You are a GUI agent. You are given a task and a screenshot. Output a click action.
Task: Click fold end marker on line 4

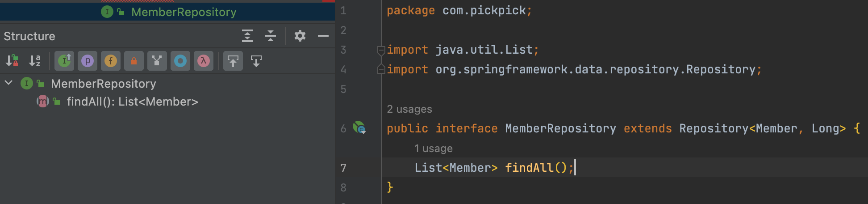pos(381,69)
